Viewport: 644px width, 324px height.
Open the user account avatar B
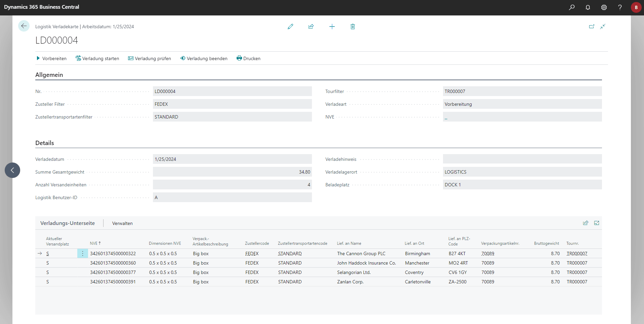(636, 7)
